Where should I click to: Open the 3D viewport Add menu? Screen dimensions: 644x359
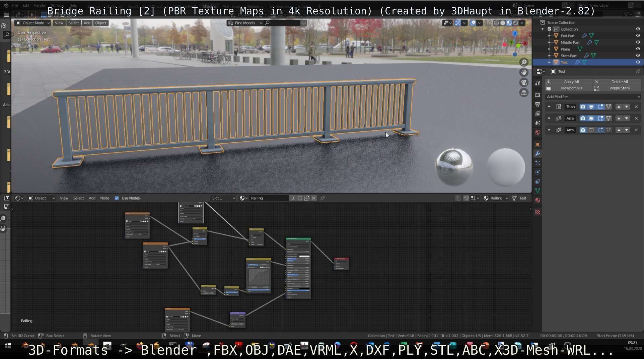[x=87, y=23]
